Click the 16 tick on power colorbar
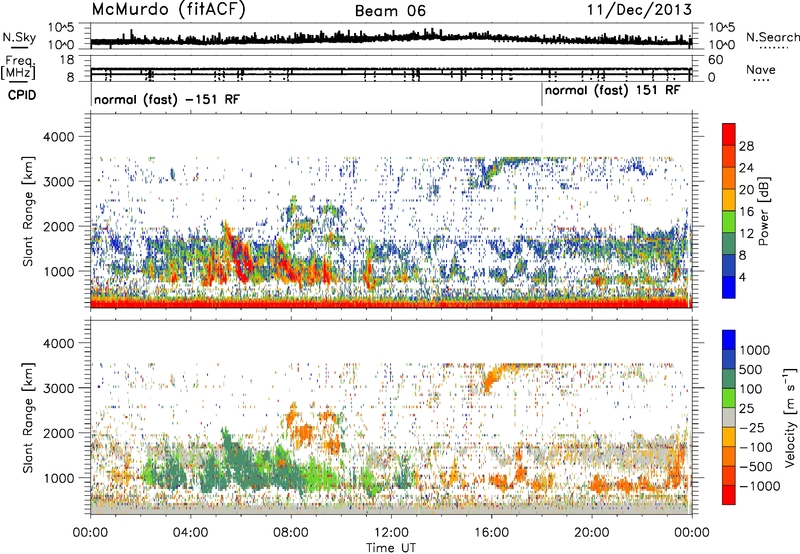Viewport: 800px width, 554px height. click(x=746, y=212)
